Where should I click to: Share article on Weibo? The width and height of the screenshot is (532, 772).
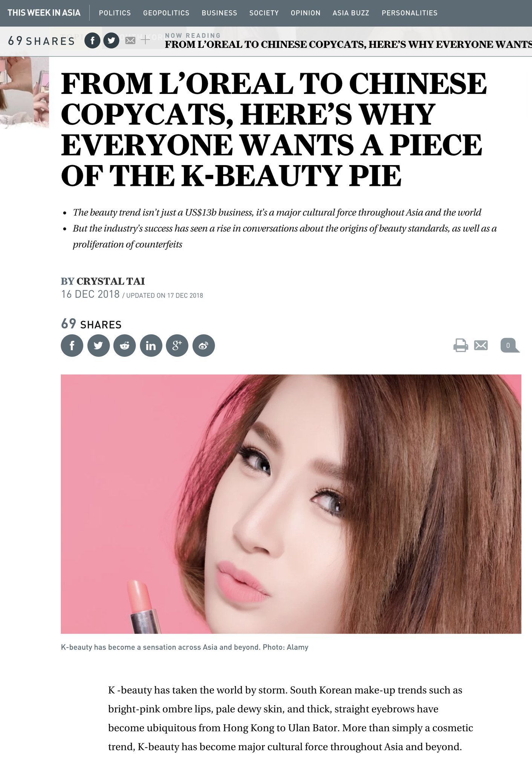[203, 345]
